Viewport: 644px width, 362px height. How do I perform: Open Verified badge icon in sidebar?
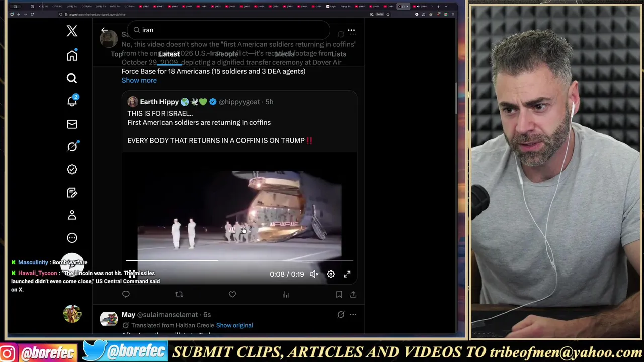[x=72, y=169]
